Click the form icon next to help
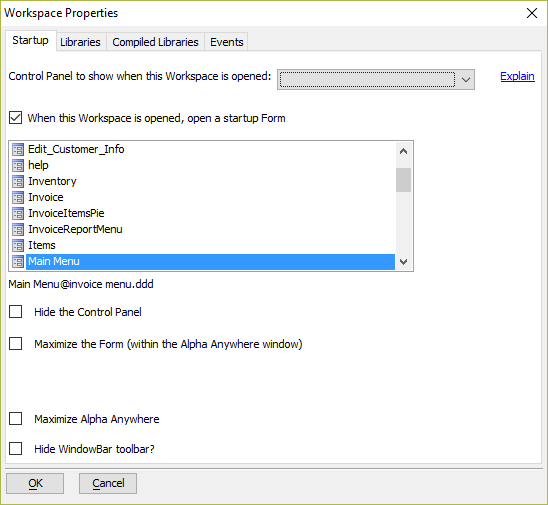The width and height of the screenshot is (548, 505). [18, 165]
